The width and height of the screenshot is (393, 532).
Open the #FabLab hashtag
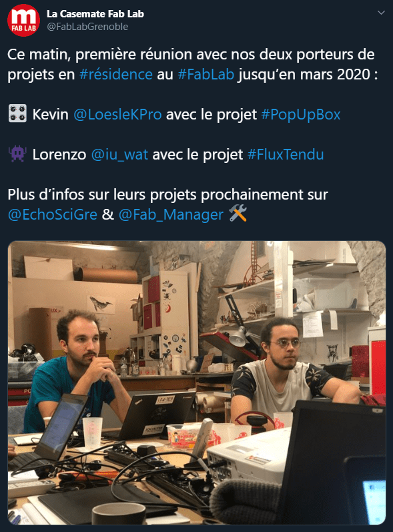point(206,74)
